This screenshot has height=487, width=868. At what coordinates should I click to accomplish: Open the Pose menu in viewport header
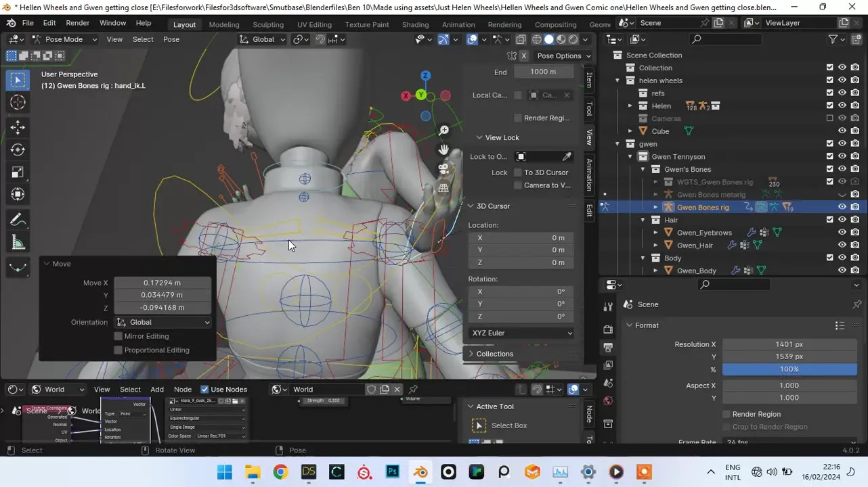point(171,39)
